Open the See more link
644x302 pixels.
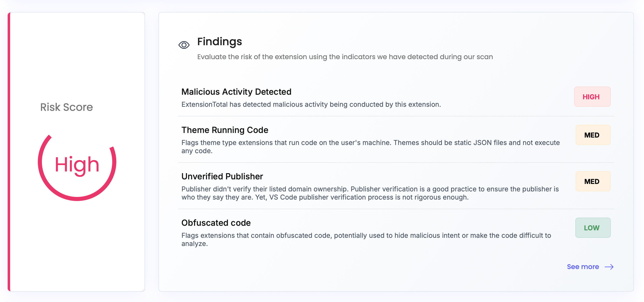[583, 267]
